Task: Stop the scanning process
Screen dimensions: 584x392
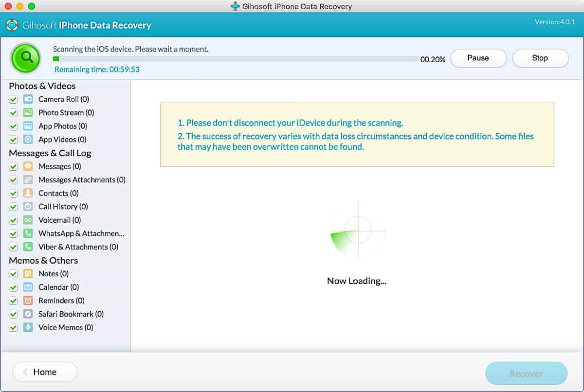Action: tap(540, 58)
